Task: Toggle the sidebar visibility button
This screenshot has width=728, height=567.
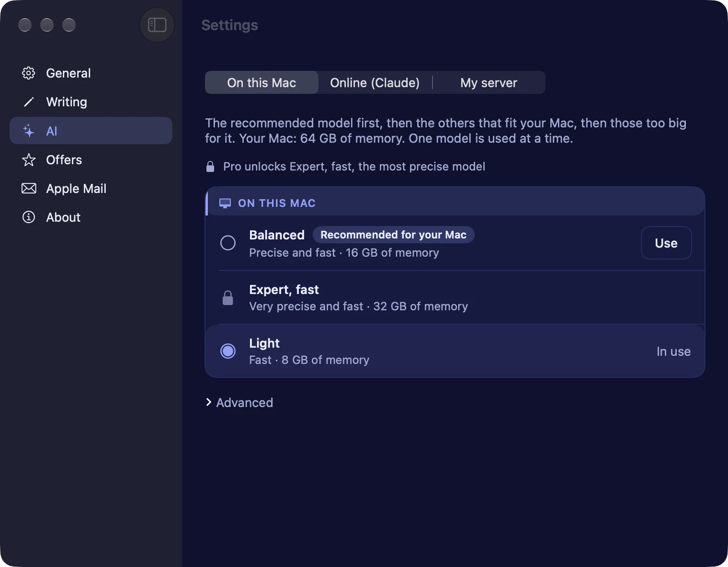Action: pos(157,25)
